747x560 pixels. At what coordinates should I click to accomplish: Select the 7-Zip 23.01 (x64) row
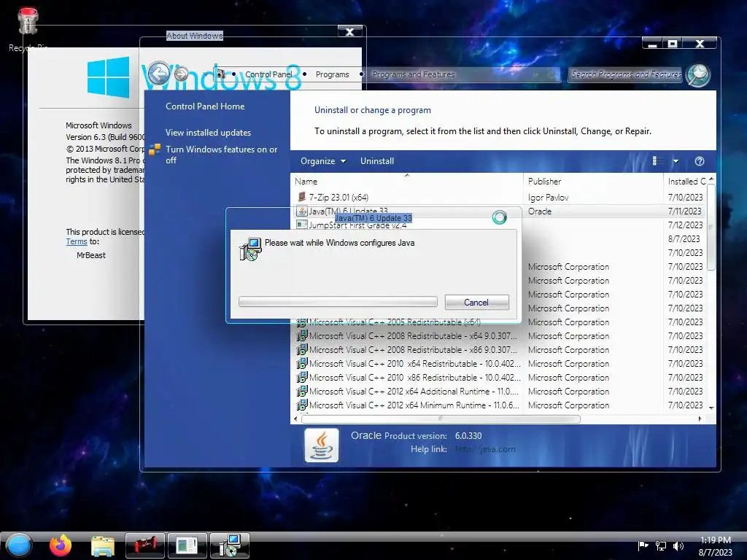click(x=498, y=197)
